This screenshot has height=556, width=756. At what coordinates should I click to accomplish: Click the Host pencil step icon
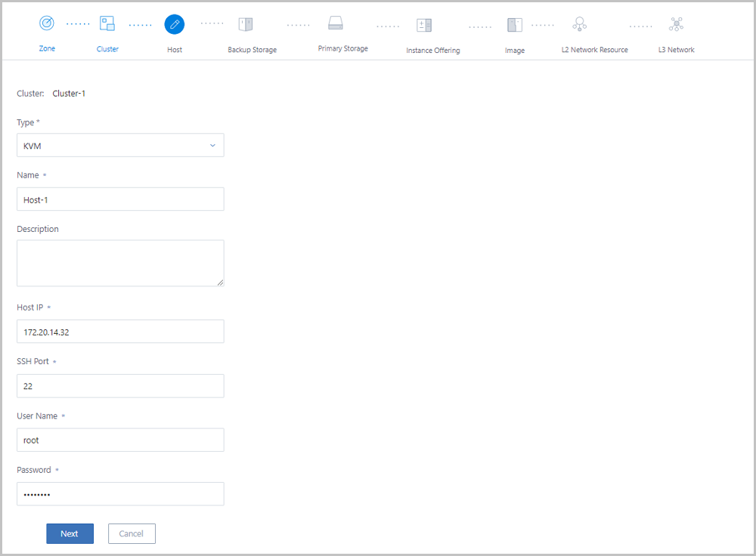tap(175, 24)
